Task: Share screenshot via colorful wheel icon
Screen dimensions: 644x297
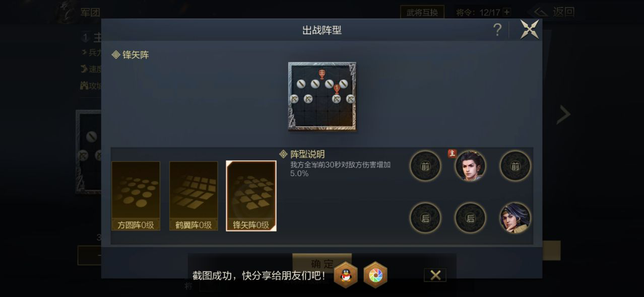Action: tap(375, 275)
